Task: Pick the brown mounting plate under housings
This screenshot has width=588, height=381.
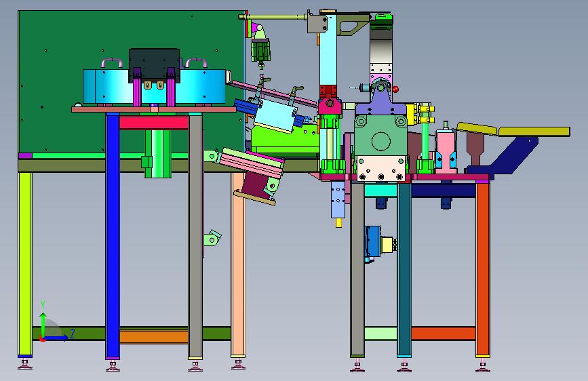Action: click(154, 110)
